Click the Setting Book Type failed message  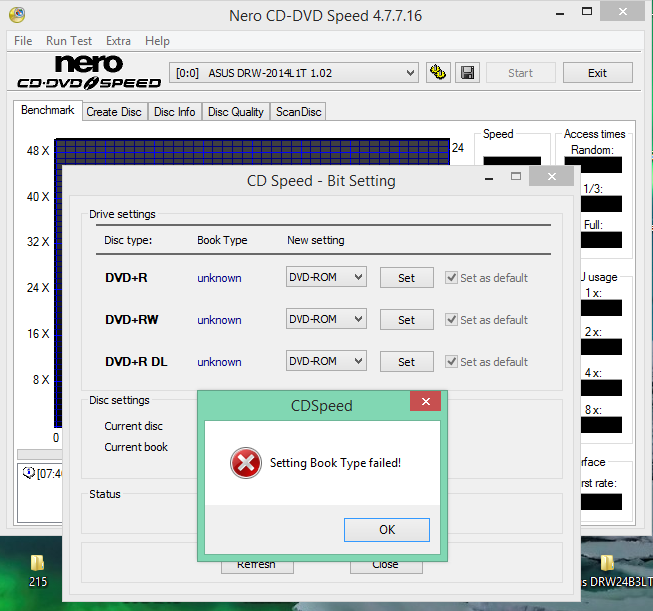335,463
